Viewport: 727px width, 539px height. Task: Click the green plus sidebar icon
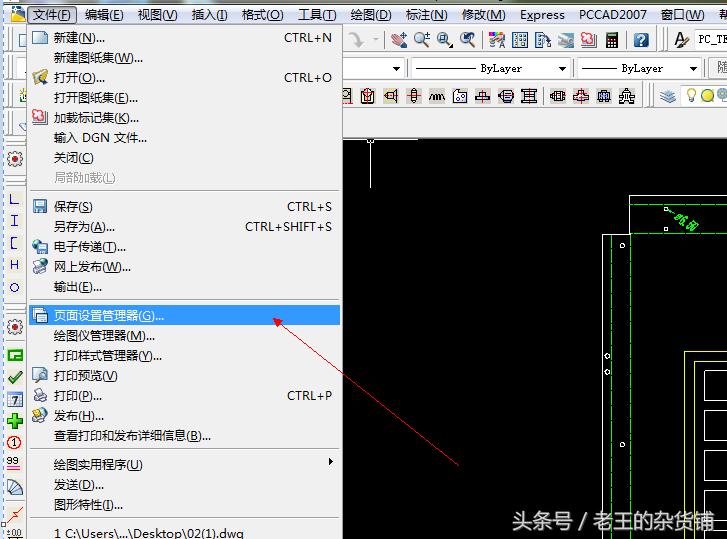click(15, 421)
